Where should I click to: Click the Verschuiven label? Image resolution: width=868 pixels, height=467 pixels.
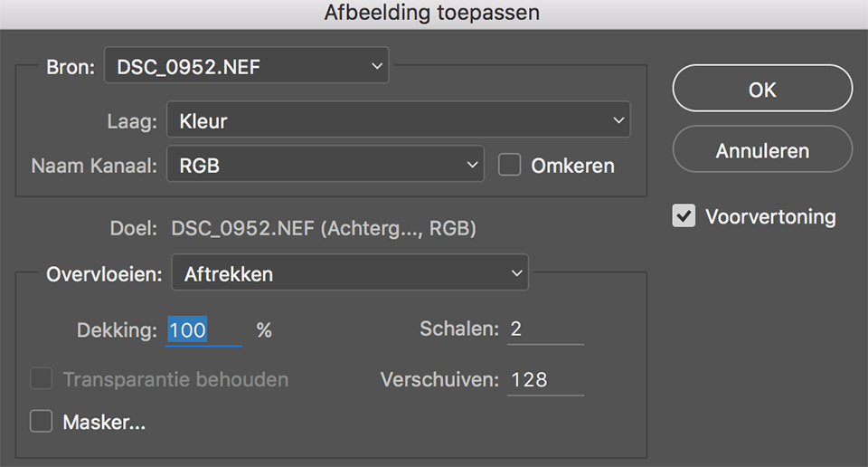tap(439, 379)
